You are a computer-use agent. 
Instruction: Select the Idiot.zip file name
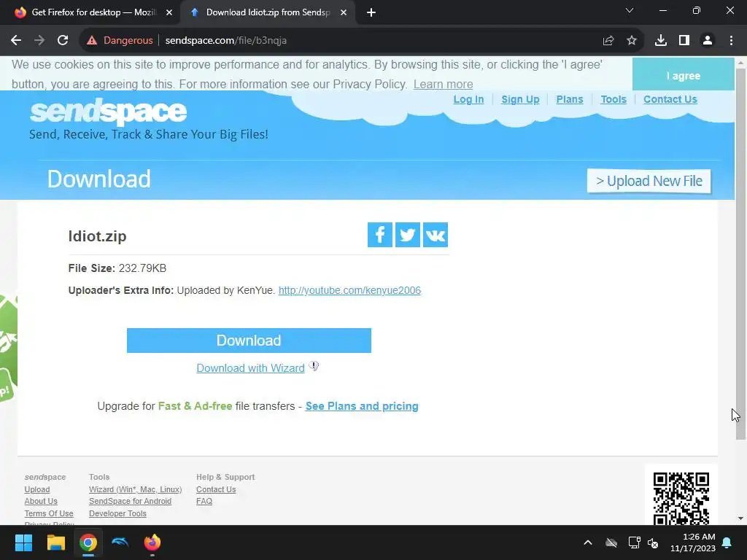(x=97, y=236)
